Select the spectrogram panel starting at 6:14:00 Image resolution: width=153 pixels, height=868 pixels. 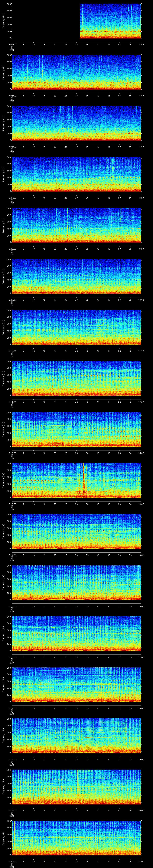click(x=76, y=531)
